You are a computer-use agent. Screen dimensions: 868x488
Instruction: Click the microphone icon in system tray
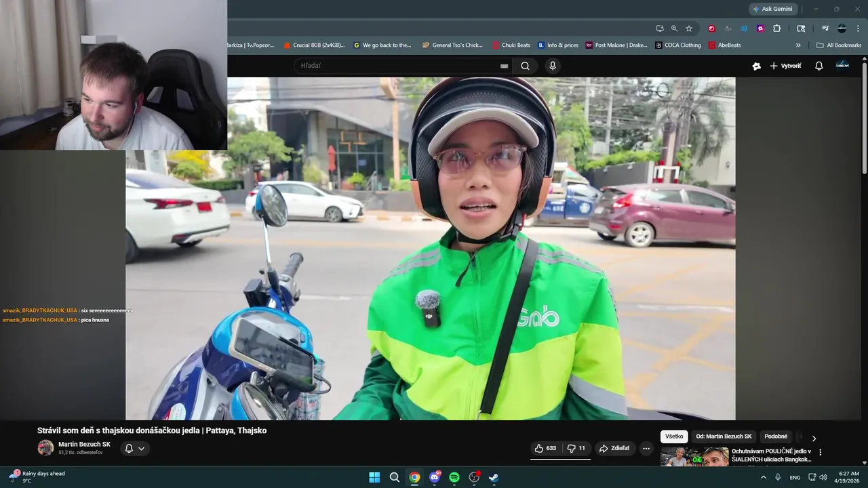tap(778, 477)
